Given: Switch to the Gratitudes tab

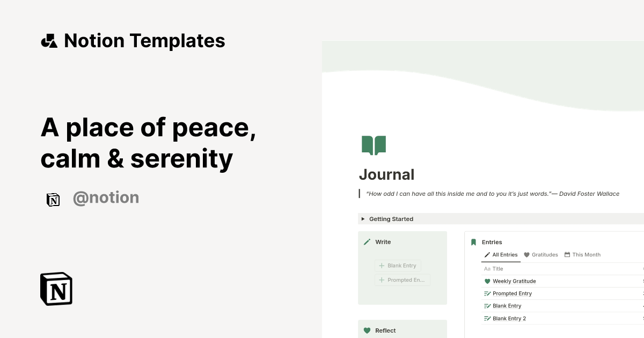Looking at the screenshot, I should [x=540, y=254].
